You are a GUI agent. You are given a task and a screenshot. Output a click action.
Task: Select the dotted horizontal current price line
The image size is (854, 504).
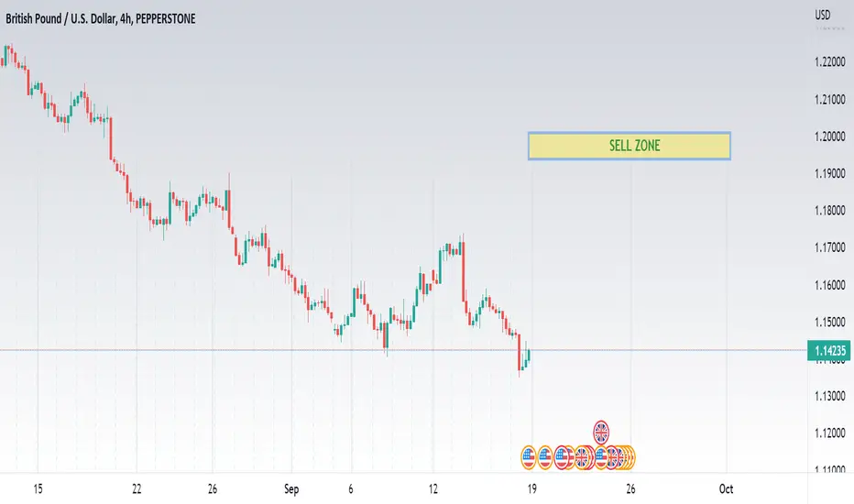coord(403,350)
